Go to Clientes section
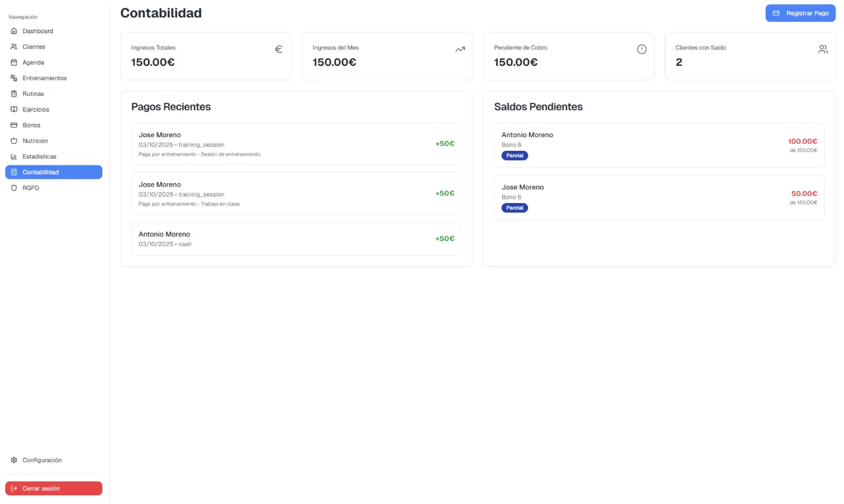844x504 pixels. [54, 47]
